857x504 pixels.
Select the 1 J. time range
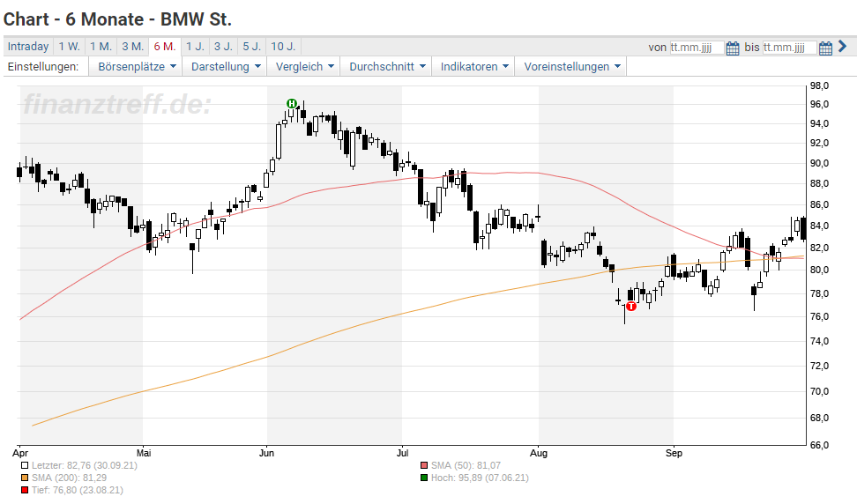195,47
